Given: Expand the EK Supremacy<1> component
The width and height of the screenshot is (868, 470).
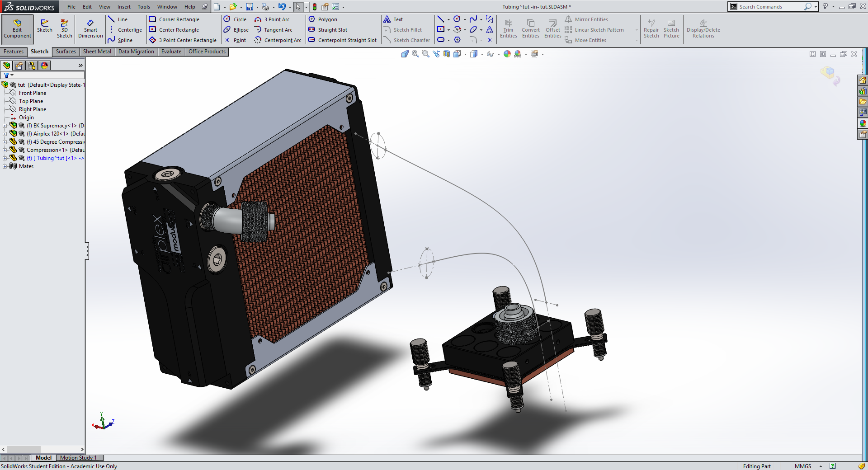Looking at the screenshot, I should point(5,126).
